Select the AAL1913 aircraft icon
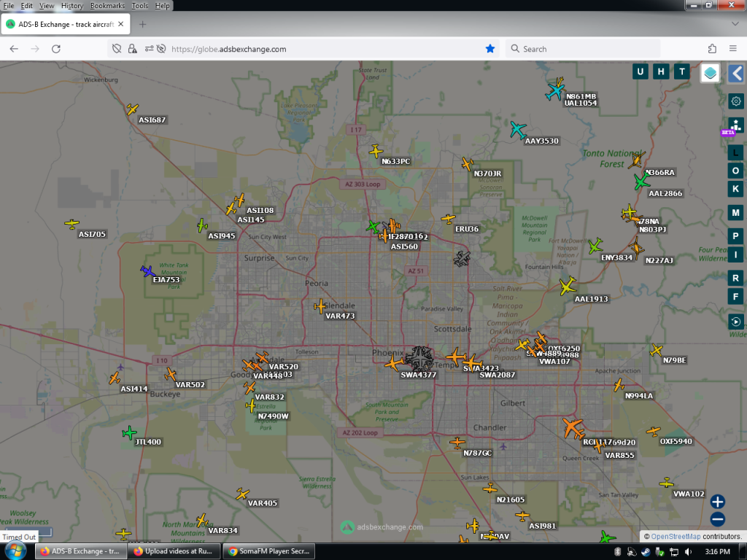This screenshot has height=560, width=747. pos(568,286)
